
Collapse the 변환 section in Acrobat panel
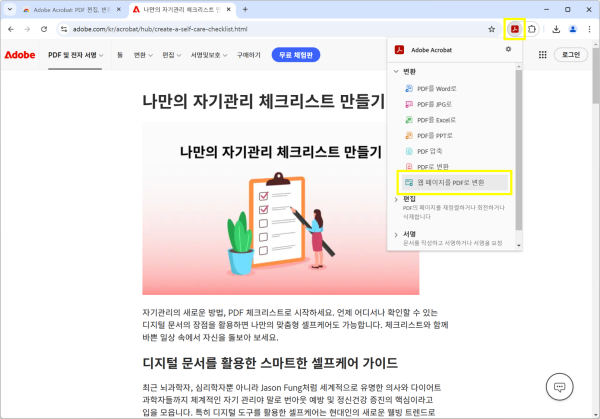[x=396, y=71]
